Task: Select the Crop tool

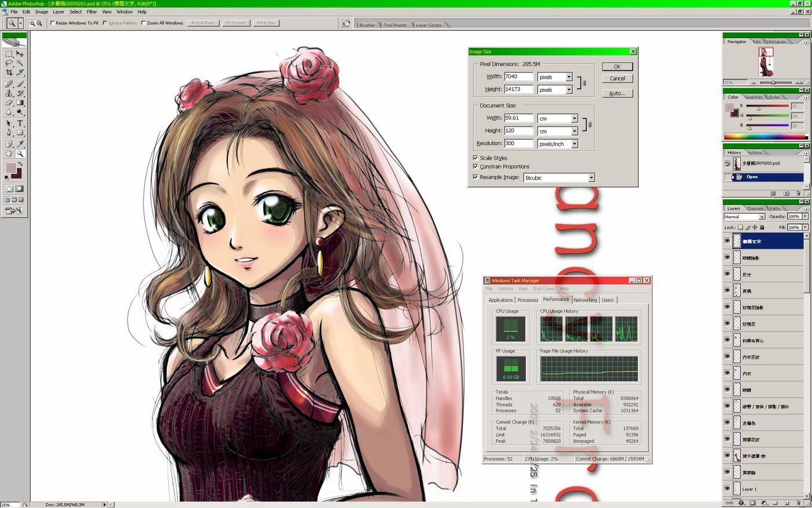Action: tap(9, 73)
